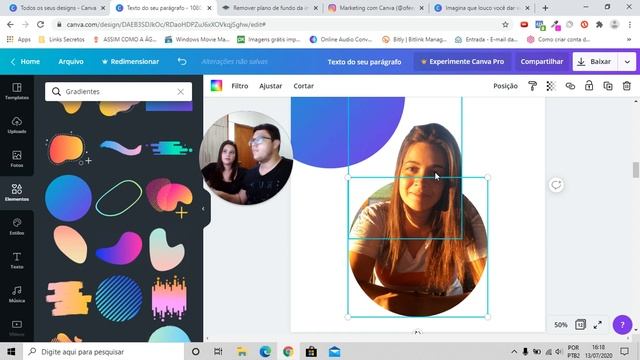Open the Uploads sidebar panel
Screen dimensions: 640x360
(17, 125)
